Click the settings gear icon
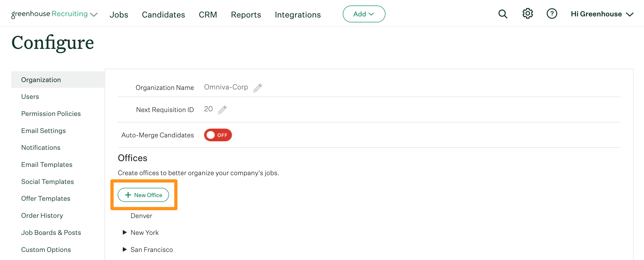 [x=527, y=14]
